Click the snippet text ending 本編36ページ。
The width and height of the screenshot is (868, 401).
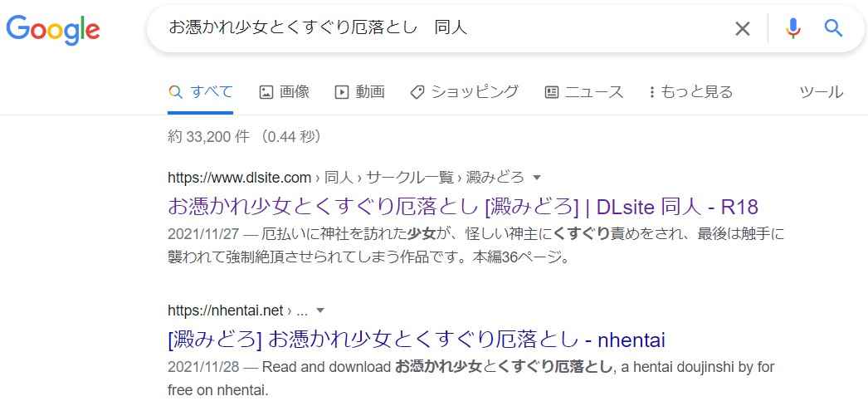click(476, 246)
